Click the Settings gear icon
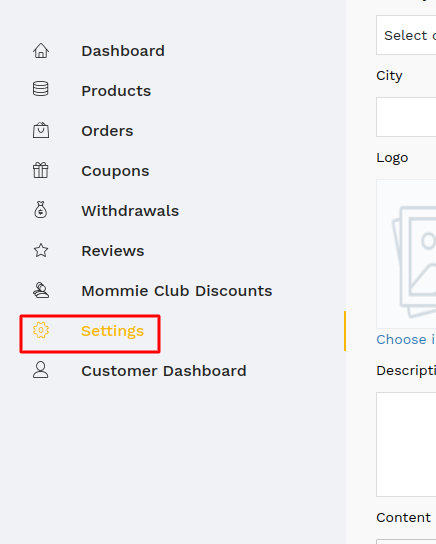The image size is (436, 544). click(x=41, y=330)
